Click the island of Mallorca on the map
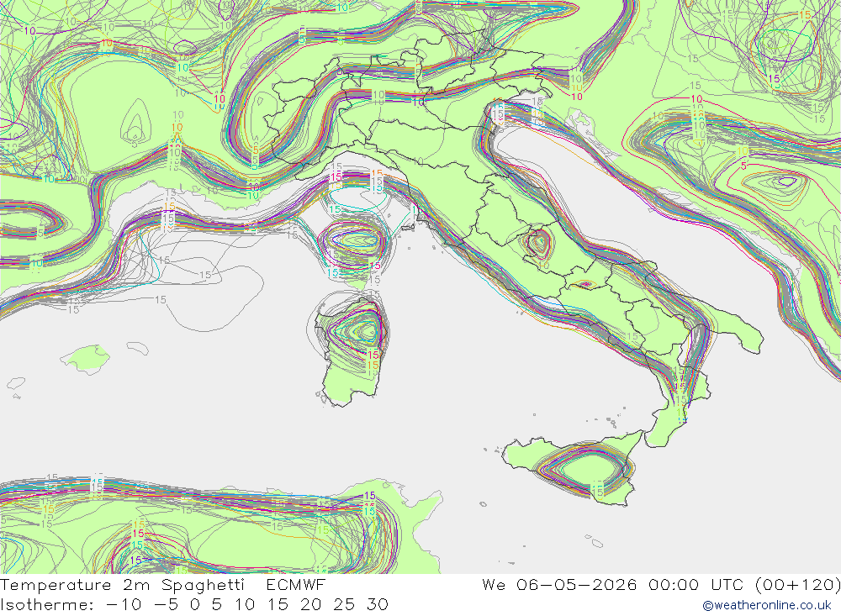 coord(86,359)
